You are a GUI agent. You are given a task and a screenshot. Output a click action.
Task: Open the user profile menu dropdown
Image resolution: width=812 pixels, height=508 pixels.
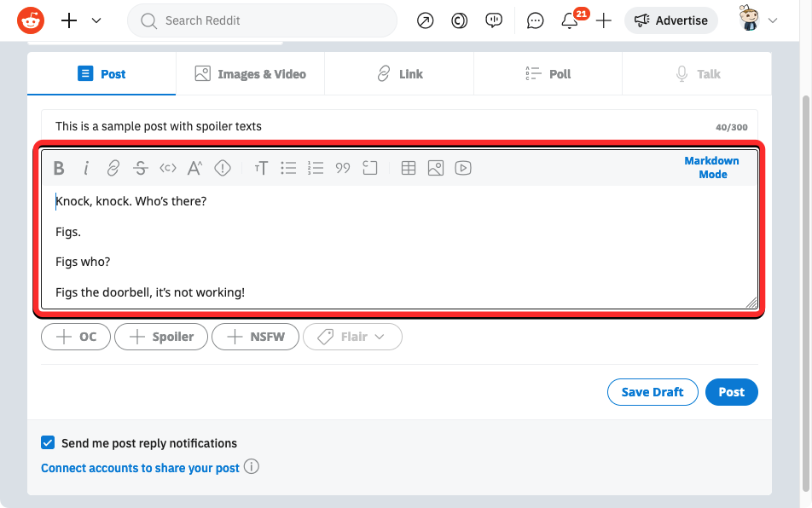759,20
